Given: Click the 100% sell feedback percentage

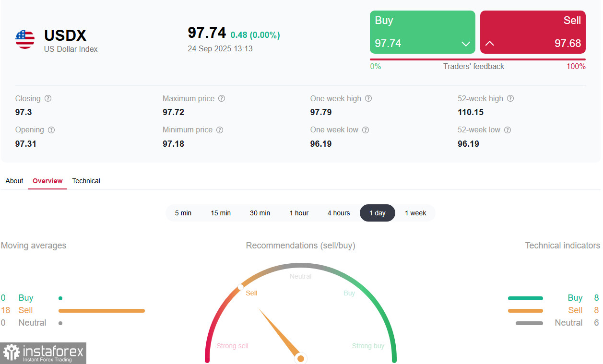Looking at the screenshot, I should 576,67.
